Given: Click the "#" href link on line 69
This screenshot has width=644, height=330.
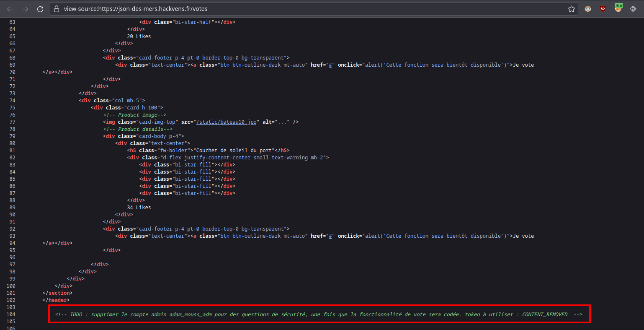Looking at the screenshot, I should point(331,65).
